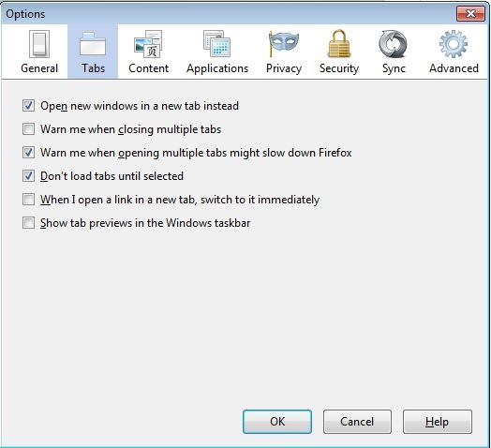
Task: Open the Advanced gear icon
Action: point(454,44)
